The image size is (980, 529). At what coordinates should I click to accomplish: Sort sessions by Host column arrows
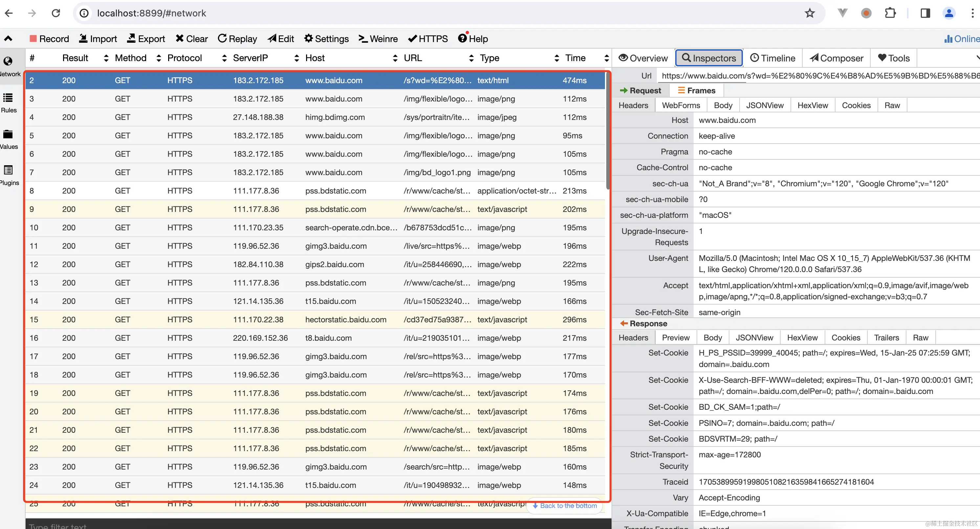click(395, 58)
